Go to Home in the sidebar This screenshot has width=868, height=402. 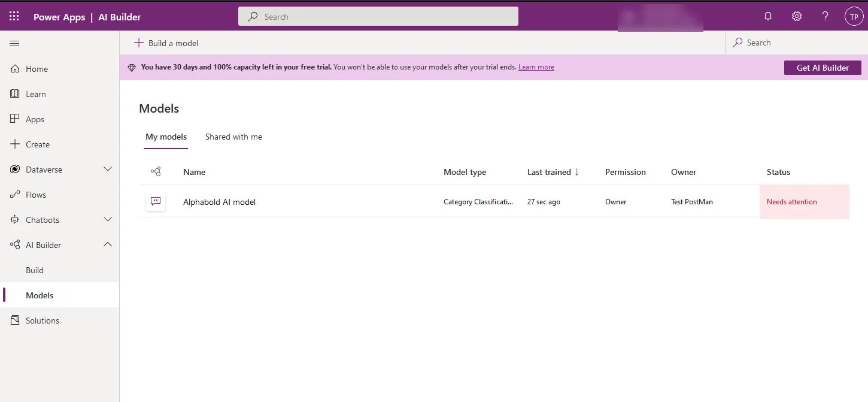[60, 69]
